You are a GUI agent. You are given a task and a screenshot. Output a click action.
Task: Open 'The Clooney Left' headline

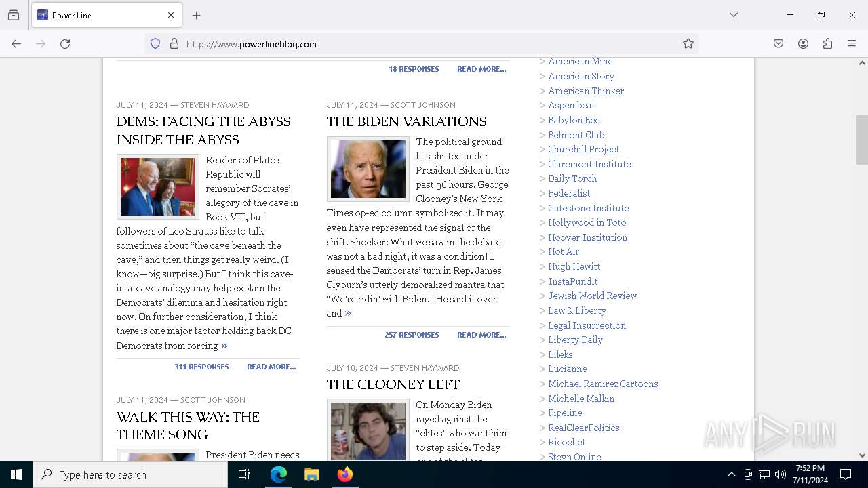click(x=393, y=384)
